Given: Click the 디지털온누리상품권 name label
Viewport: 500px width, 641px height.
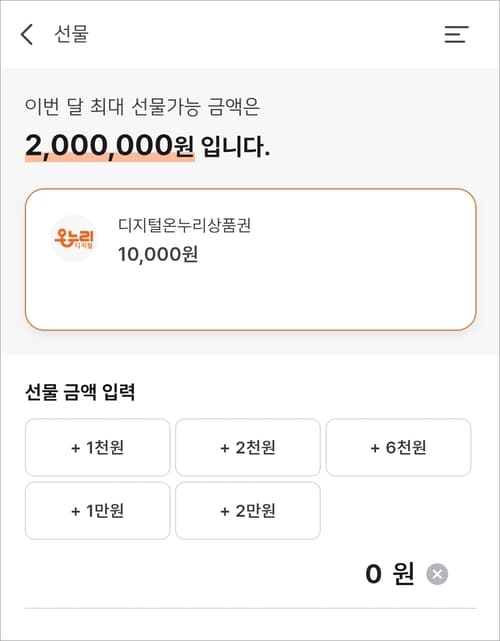Looking at the screenshot, I should pos(184,225).
